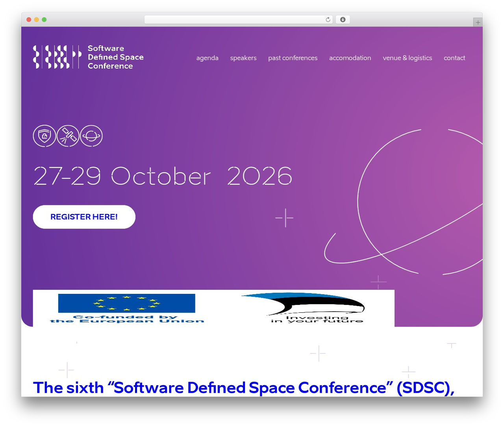Screen dimensions: 504x427
Task: Go to the speakers page
Action: click(x=243, y=58)
